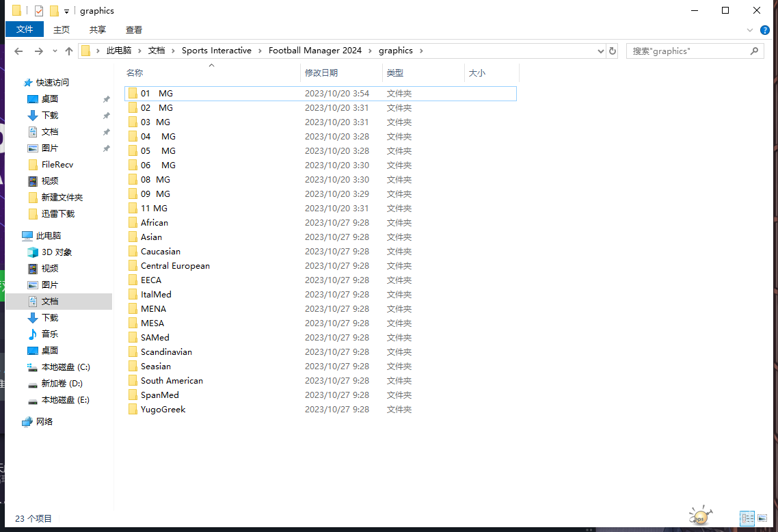Image resolution: width=778 pixels, height=532 pixels.
Task: Click Football Manager 2024 in breadcrumb path
Action: 314,51
